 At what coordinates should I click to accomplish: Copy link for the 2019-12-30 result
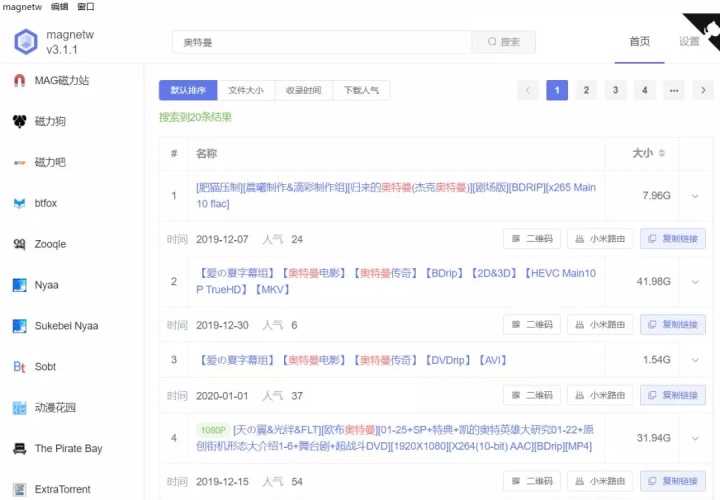click(x=673, y=325)
